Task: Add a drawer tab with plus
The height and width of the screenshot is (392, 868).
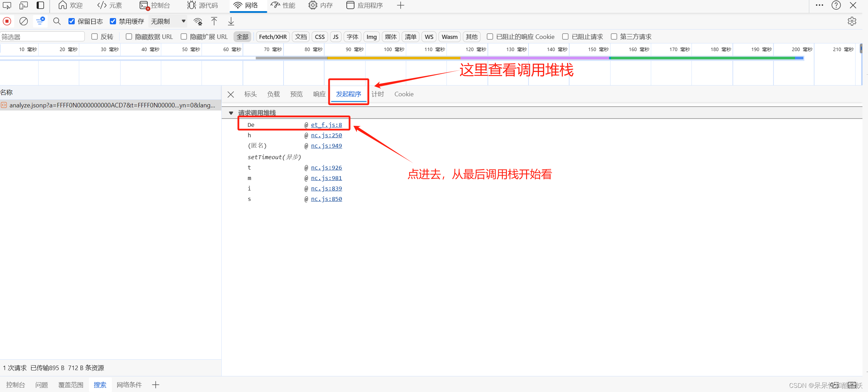Action: [156, 385]
